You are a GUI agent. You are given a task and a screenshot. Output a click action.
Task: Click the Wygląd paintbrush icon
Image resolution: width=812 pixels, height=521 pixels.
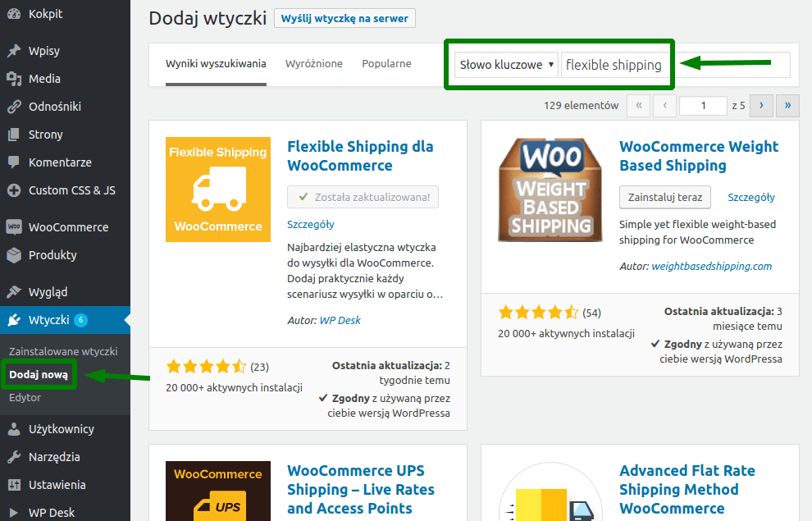coord(14,292)
